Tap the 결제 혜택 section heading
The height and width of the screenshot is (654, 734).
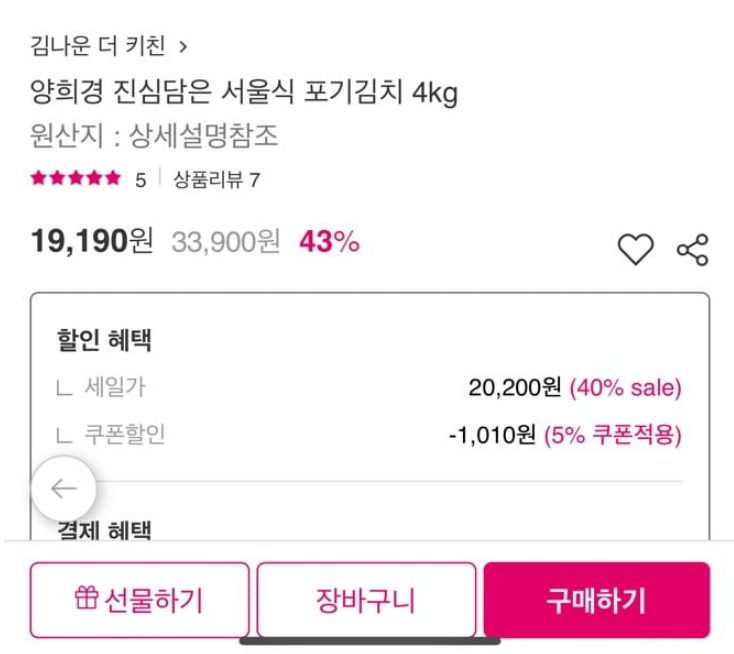point(104,530)
